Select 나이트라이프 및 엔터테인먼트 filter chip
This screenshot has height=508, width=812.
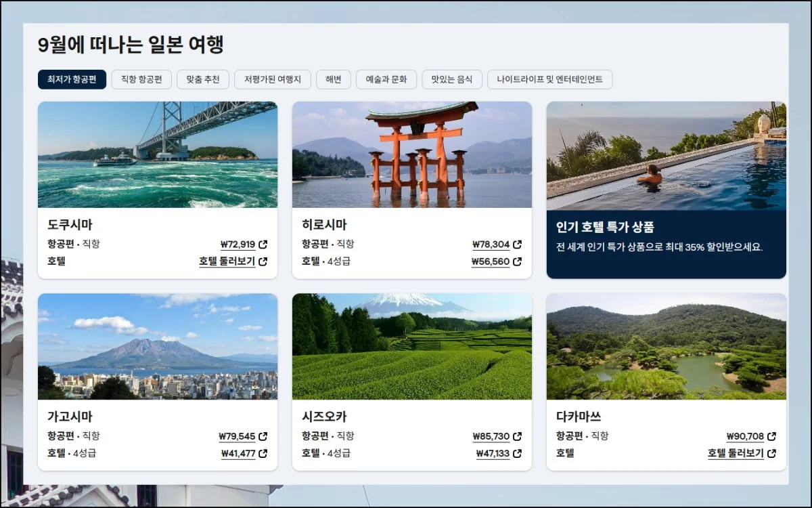click(x=549, y=79)
